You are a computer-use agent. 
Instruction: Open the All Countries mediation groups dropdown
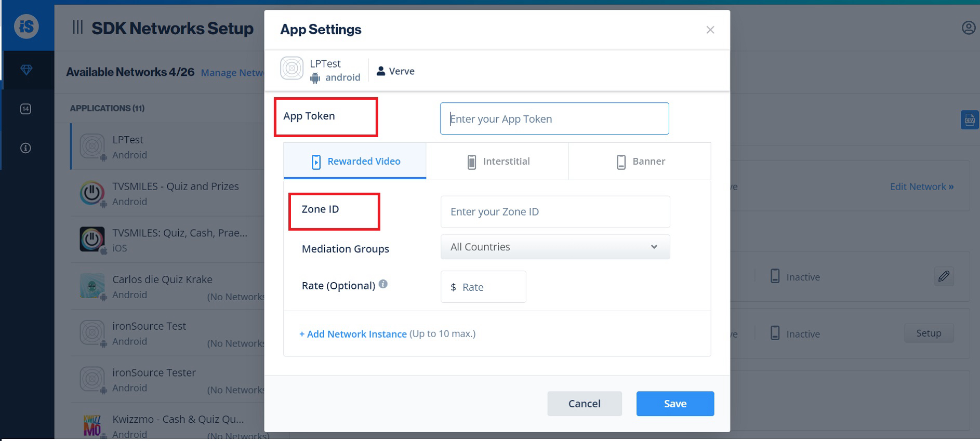[555, 247]
